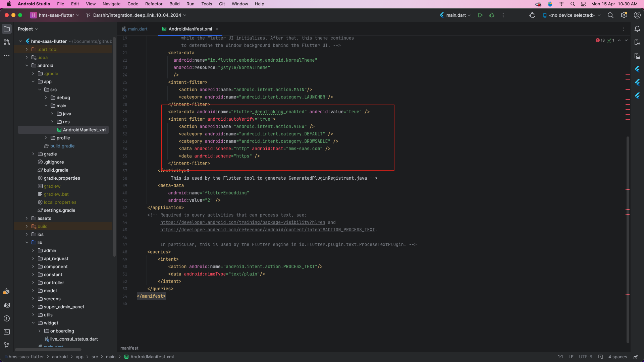Open the Device Manager icon on right sidebar
The height and width of the screenshot is (362, 644).
point(637,43)
